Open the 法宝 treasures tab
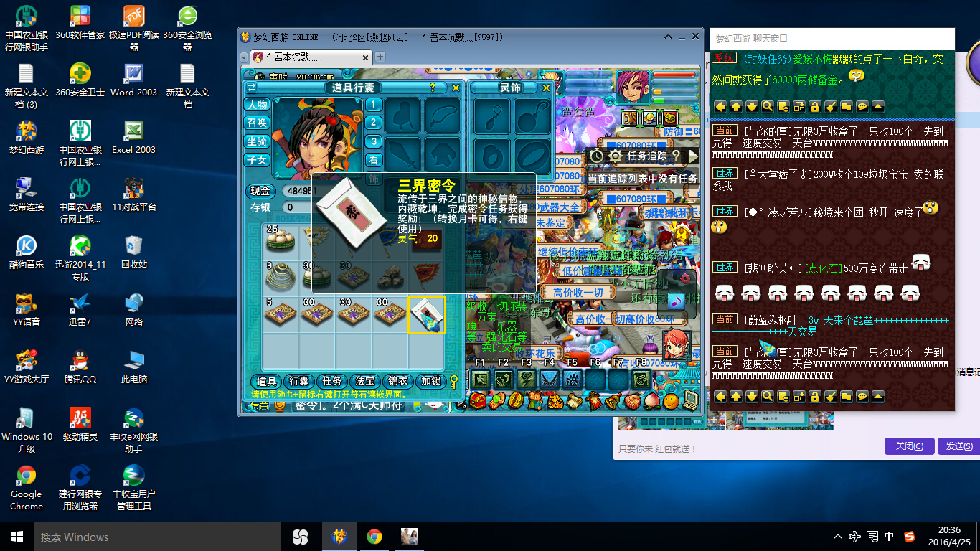The image size is (980, 551). click(x=365, y=382)
